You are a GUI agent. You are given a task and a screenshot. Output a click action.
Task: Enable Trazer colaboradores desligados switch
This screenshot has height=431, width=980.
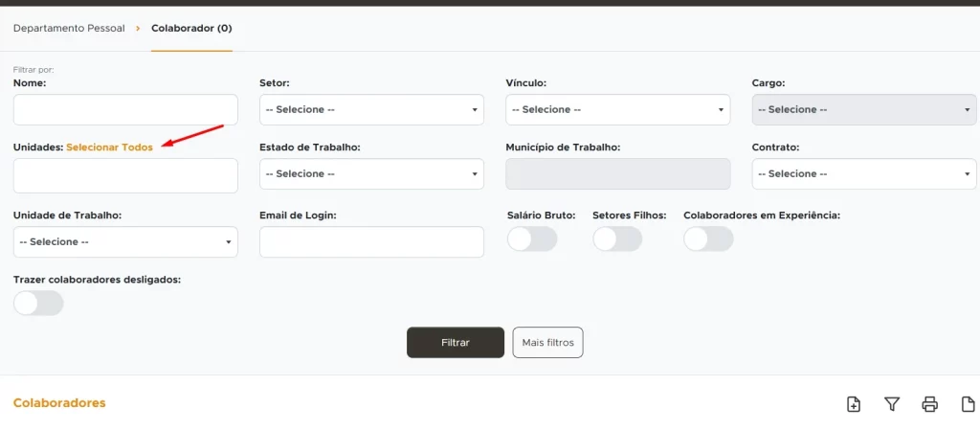tap(38, 304)
